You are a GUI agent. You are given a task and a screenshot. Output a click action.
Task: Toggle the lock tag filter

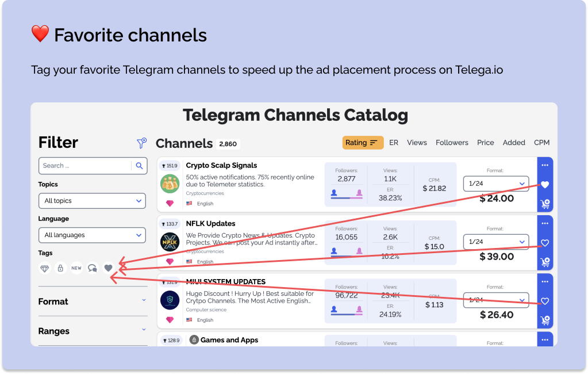tap(60, 268)
